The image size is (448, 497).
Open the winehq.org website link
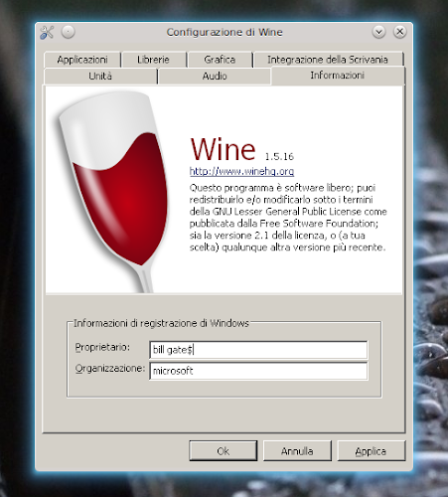(241, 171)
